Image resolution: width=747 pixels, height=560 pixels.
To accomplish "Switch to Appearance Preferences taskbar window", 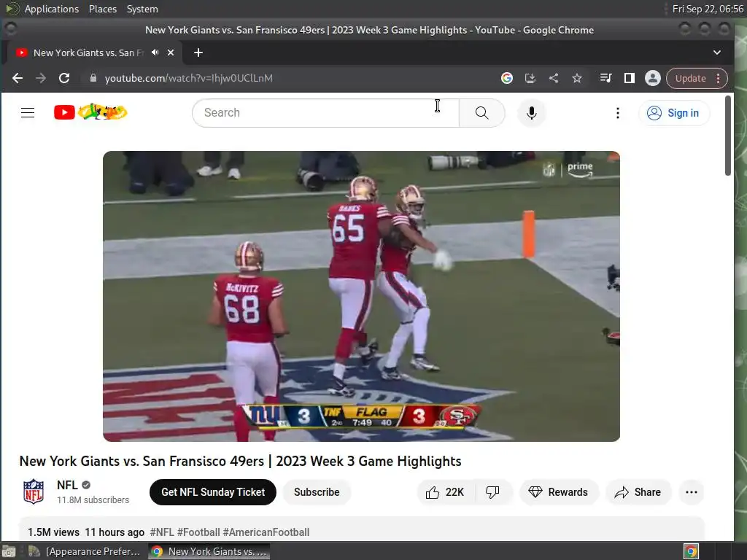I will 85,551.
